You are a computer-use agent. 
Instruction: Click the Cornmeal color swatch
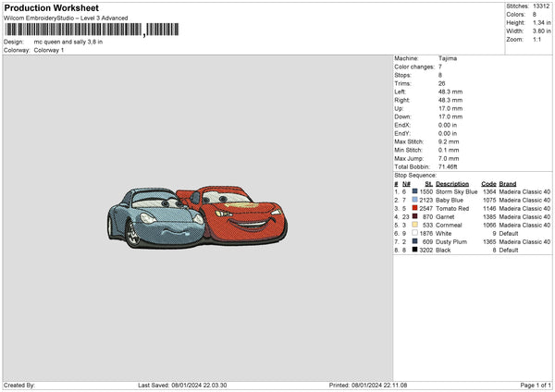[414, 225]
